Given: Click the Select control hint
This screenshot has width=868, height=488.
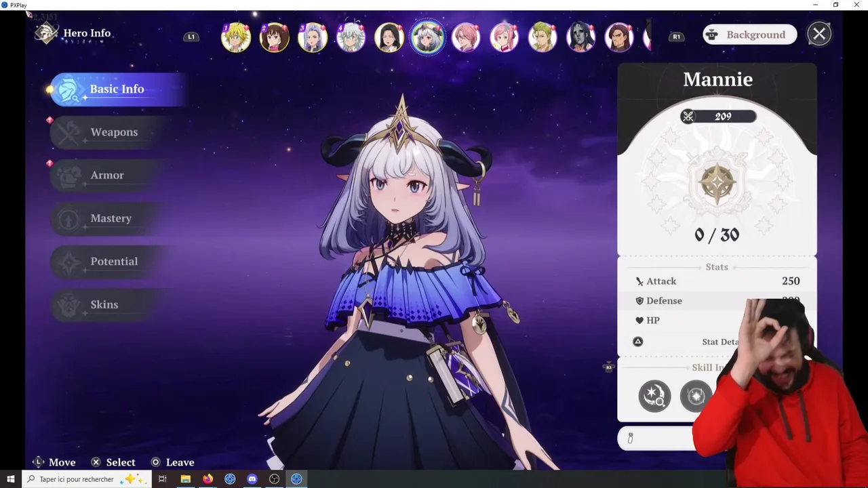Looking at the screenshot, I should tap(113, 462).
